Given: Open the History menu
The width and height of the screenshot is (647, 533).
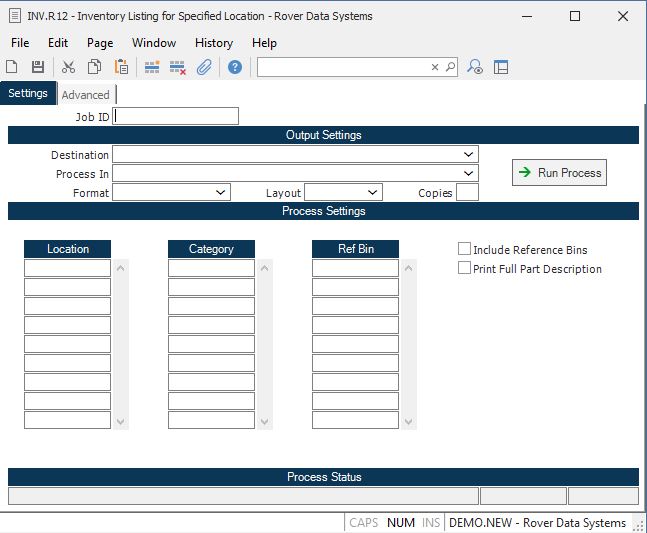Looking at the screenshot, I should pyautogui.click(x=213, y=43).
